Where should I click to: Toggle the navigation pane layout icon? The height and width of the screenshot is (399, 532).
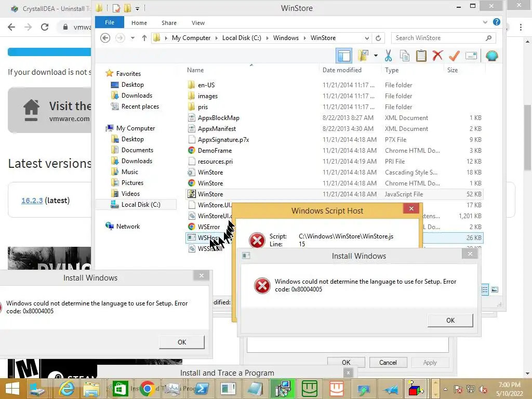344,56
